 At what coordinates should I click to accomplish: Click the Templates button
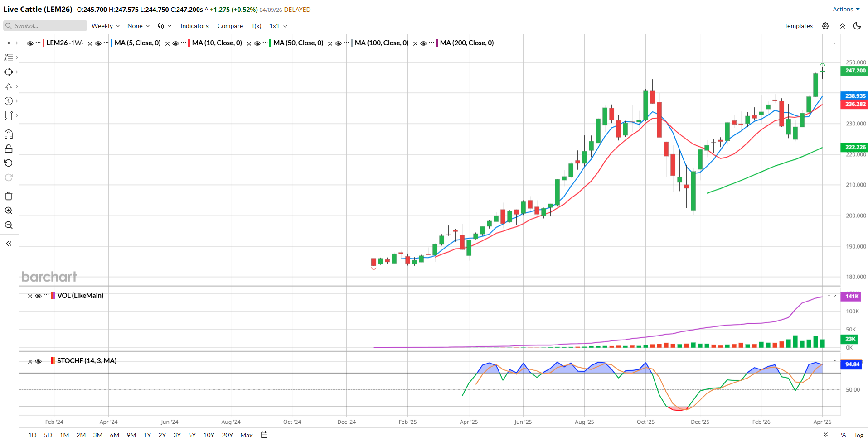tap(798, 26)
